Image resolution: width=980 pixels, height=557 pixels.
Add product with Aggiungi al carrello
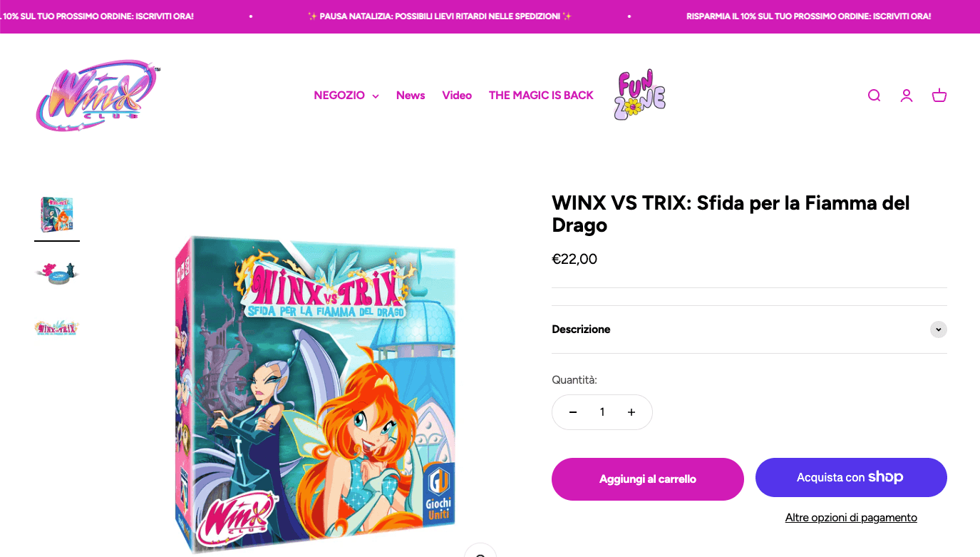648,479
